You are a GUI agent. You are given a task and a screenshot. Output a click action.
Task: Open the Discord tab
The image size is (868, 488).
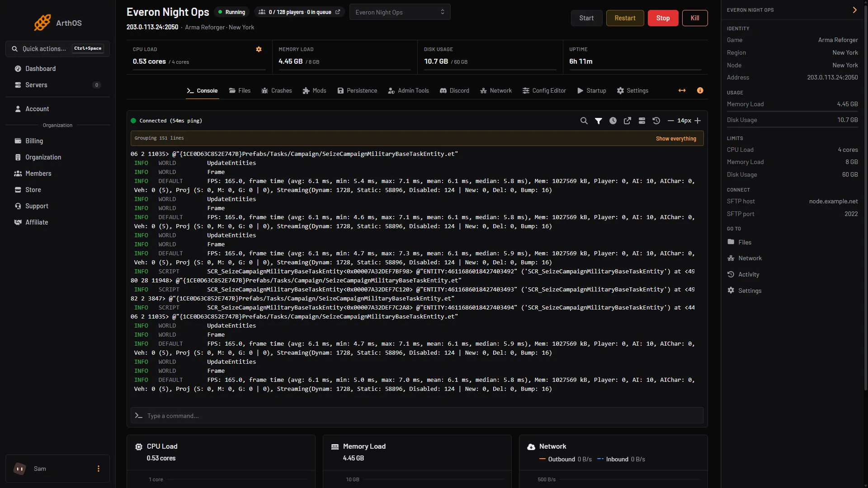coord(454,91)
